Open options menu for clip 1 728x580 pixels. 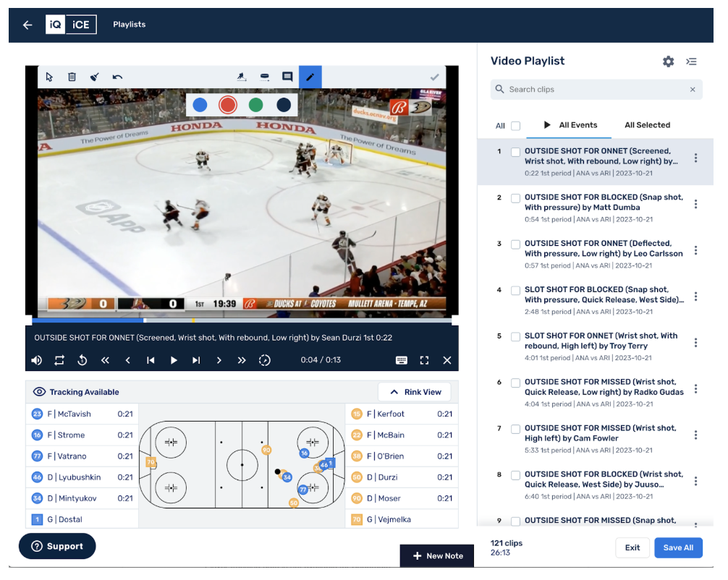pos(695,158)
